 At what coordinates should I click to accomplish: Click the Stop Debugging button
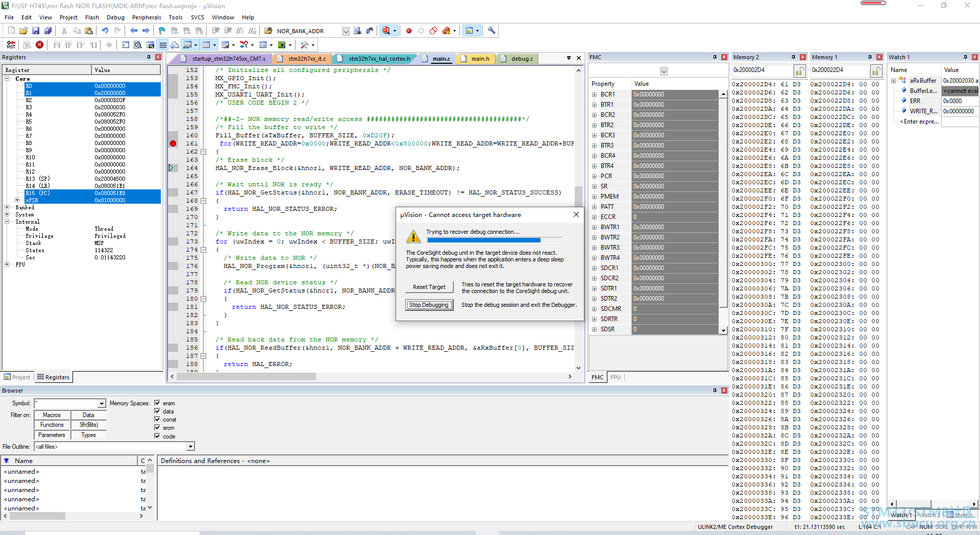click(429, 305)
